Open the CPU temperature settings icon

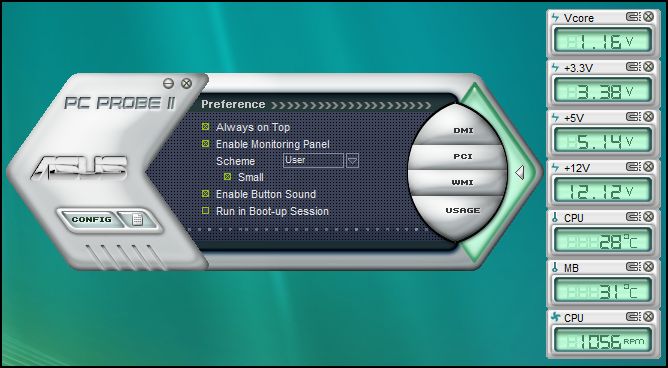point(633,217)
